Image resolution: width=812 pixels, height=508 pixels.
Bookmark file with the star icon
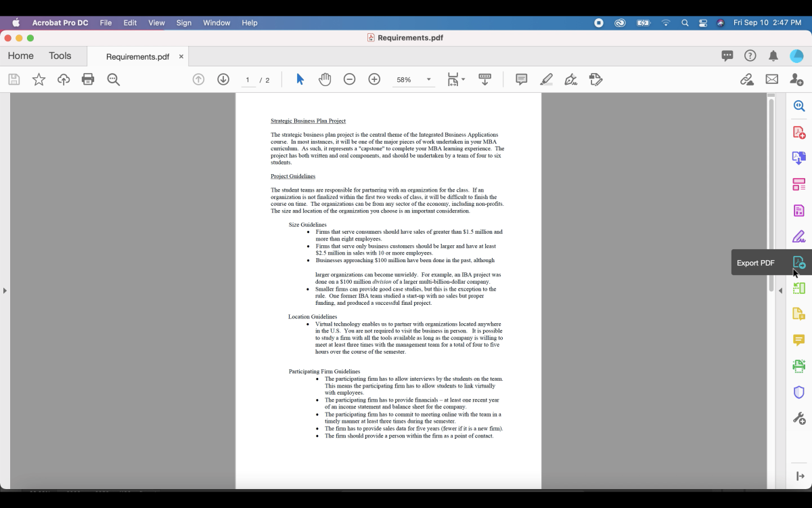pos(39,80)
